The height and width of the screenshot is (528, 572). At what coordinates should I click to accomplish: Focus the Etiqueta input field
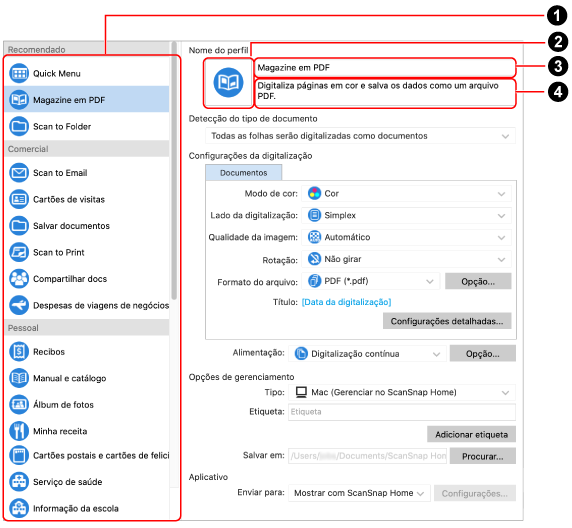point(402,412)
